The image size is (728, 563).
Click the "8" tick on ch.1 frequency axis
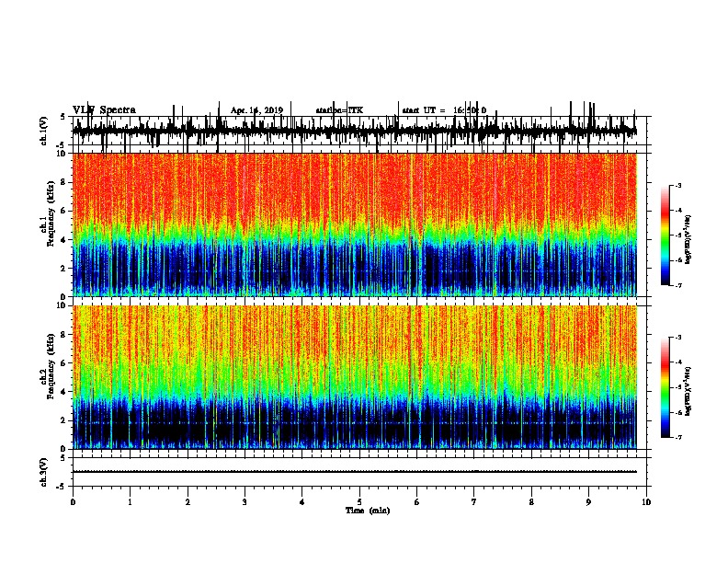point(63,182)
